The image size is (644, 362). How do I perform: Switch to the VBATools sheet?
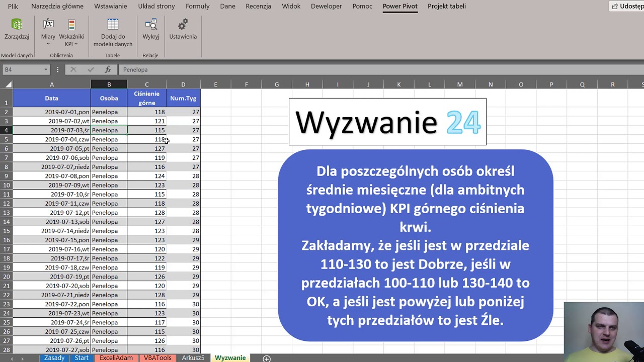157,358
